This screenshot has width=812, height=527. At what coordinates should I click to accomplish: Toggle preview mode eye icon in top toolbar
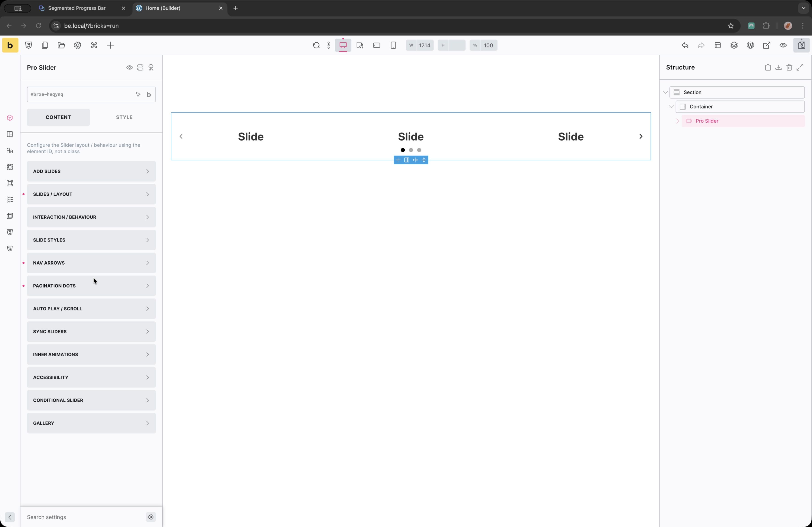783,45
